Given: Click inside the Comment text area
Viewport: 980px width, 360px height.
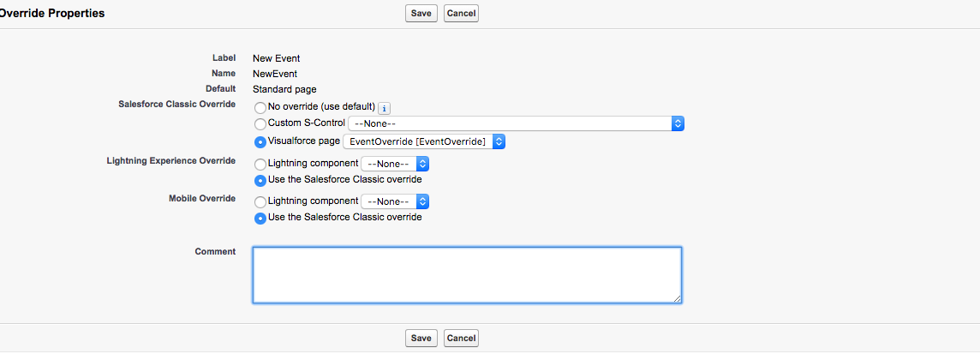Looking at the screenshot, I should (467, 274).
